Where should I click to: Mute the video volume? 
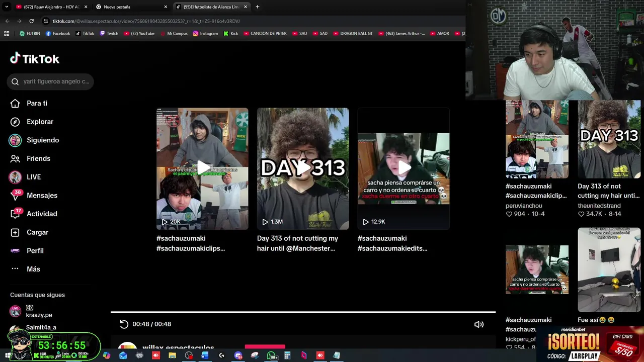479,324
